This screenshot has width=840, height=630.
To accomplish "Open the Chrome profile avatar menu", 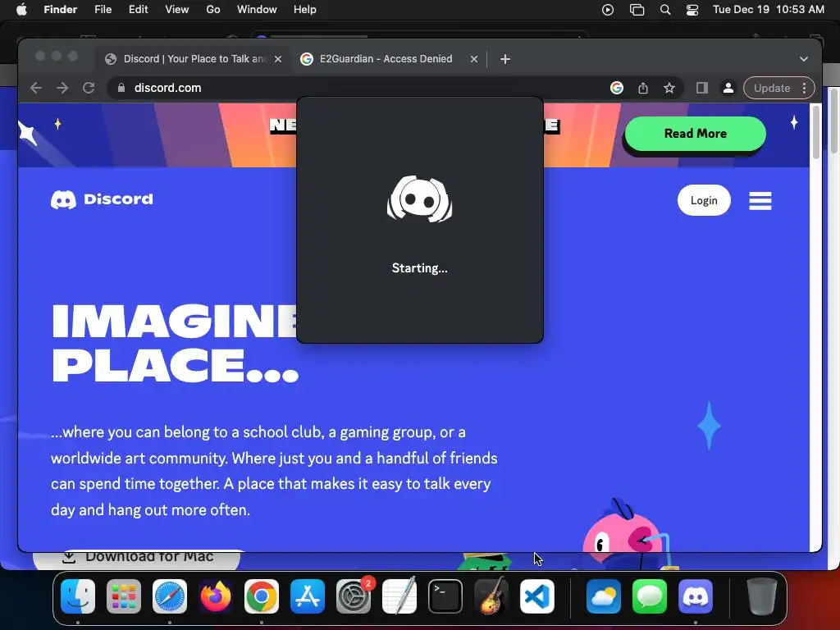I will (728, 88).
